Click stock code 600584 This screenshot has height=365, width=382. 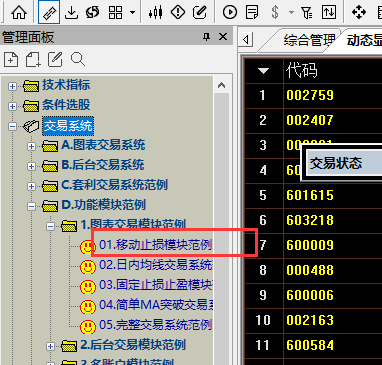(x=310, y=345)
